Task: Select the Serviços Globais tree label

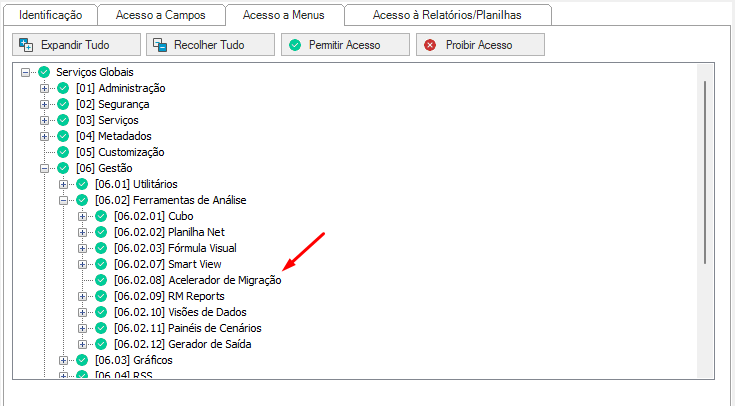Action: (x=95, y=72)
